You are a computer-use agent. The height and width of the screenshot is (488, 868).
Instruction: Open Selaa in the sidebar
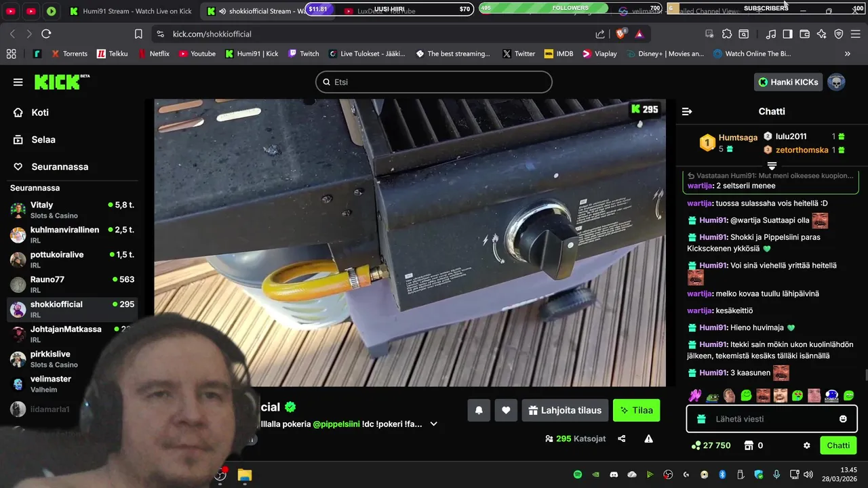(x=73, y=140)
